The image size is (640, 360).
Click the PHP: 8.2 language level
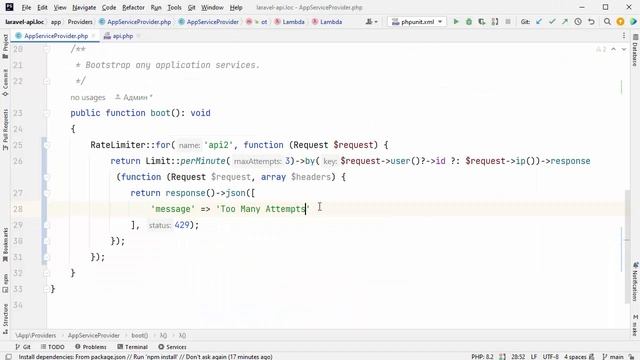click(x=482, y=357)
